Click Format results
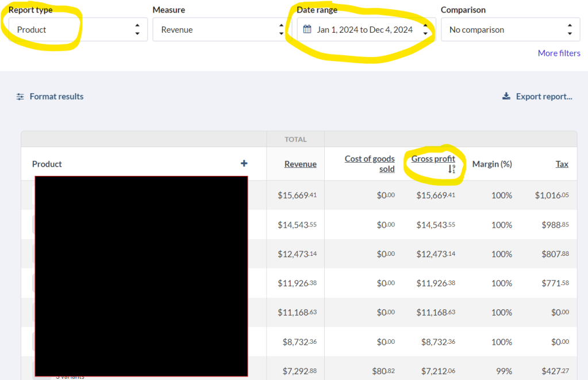Screen dimensions: 588x380 pos(56,97)
